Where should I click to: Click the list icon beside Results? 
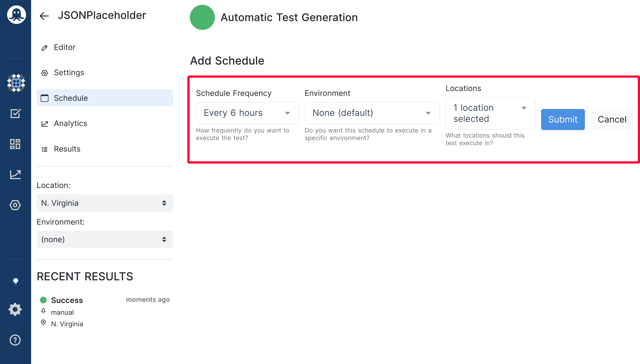point(44,149)
